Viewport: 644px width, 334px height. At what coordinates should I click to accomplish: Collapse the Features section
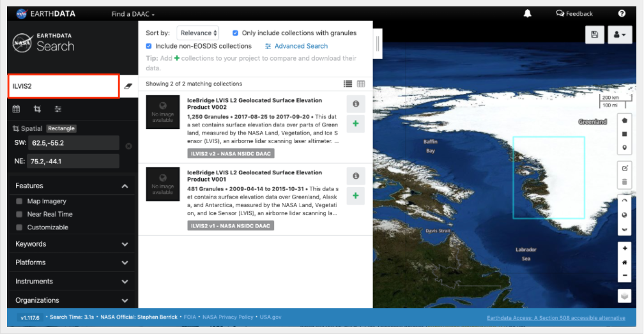[x=72, y=186]
